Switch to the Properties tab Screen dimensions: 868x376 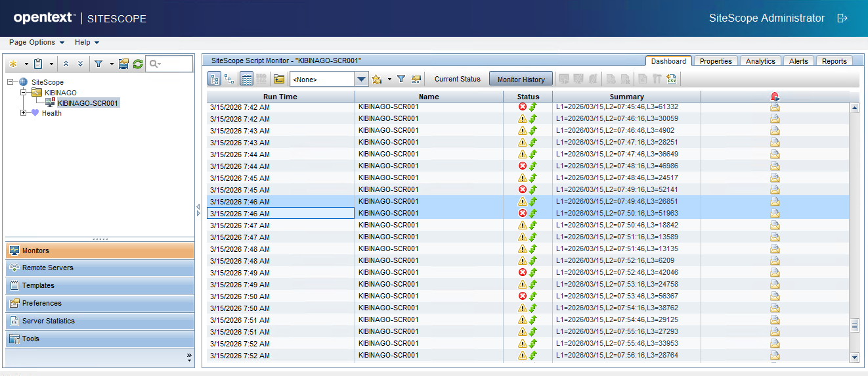click(x=716, y=61)
